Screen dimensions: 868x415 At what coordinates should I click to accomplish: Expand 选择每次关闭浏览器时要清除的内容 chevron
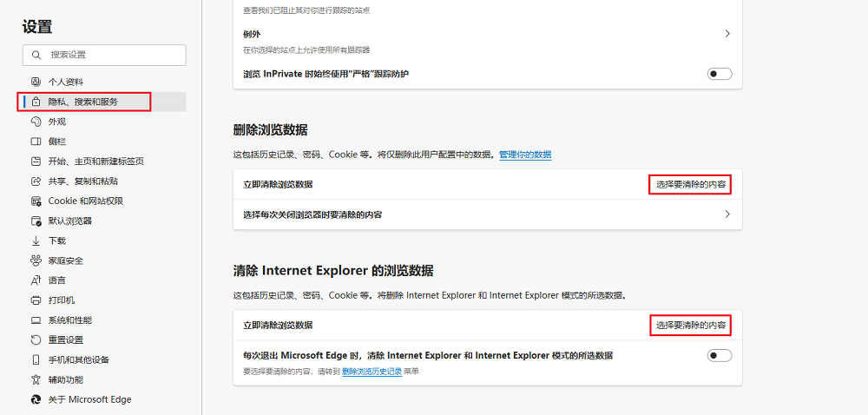(727, 214)
